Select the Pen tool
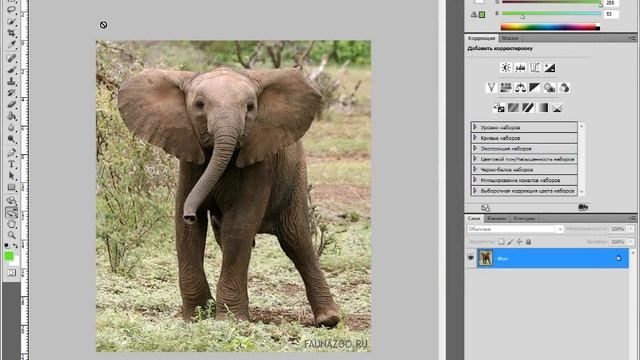The width and height of the screenshot is (640, 360). point(11,153)
